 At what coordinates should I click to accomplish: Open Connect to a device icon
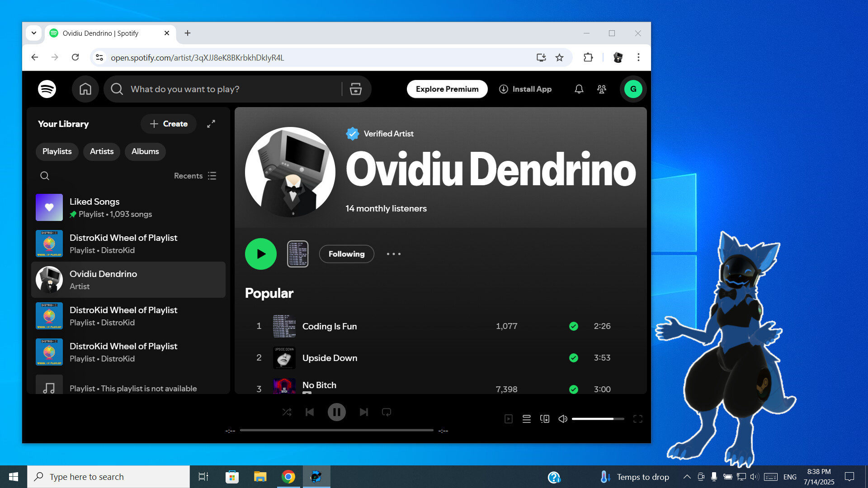545,419
